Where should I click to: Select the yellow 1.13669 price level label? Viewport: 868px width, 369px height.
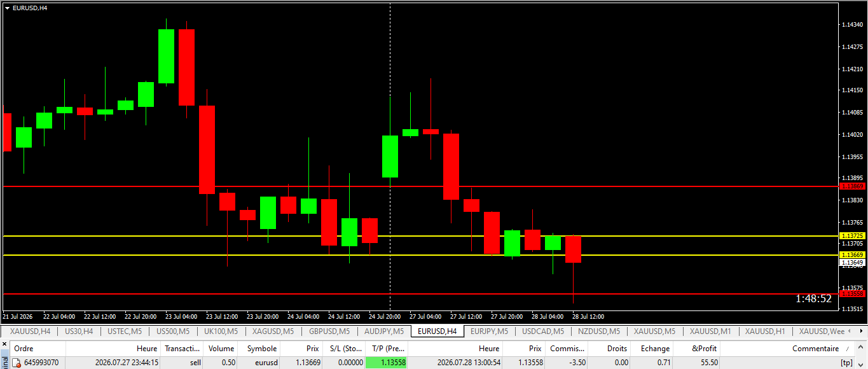852,254
